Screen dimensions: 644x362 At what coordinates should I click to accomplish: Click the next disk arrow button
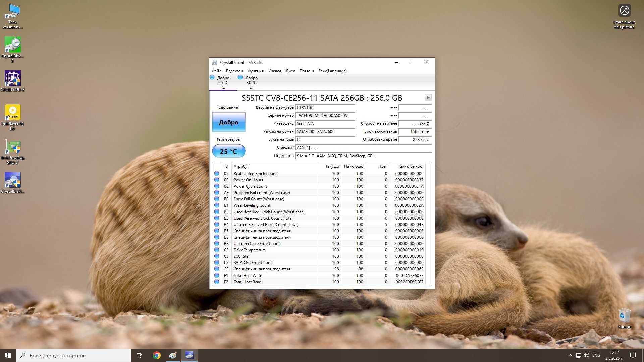coord(428,97)
